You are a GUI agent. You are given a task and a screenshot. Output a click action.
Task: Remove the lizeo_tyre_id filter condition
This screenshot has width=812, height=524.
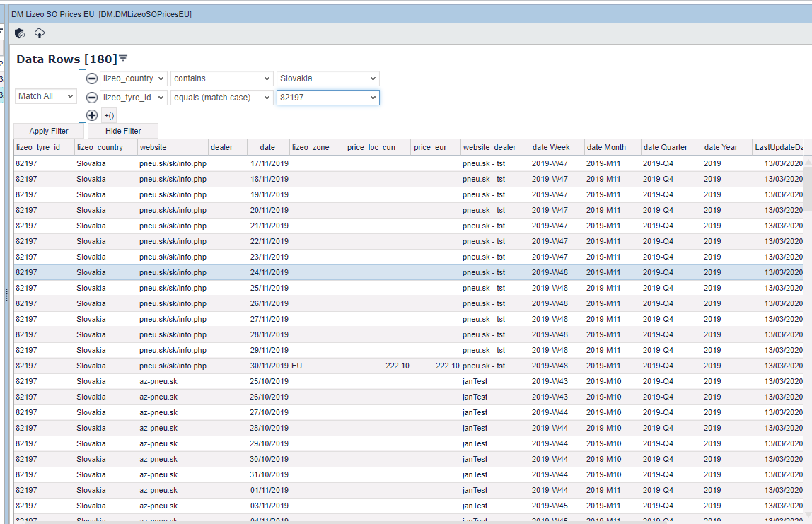[92, 98]
